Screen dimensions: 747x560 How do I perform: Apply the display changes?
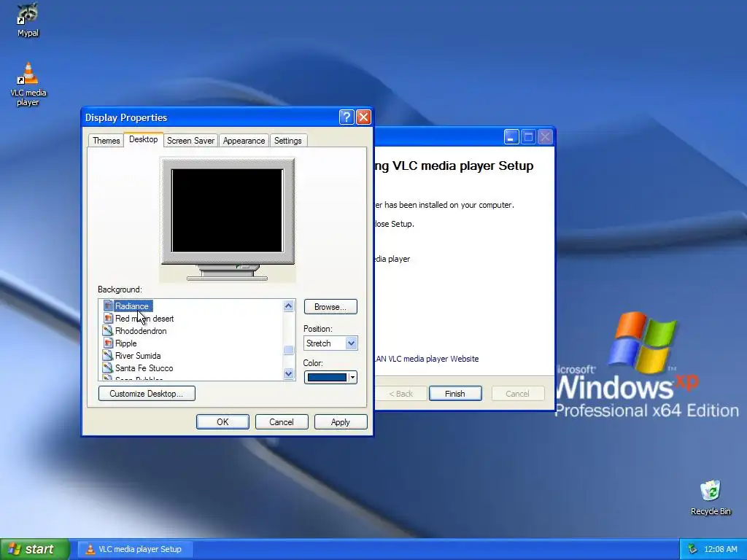[x=340, y=422]
